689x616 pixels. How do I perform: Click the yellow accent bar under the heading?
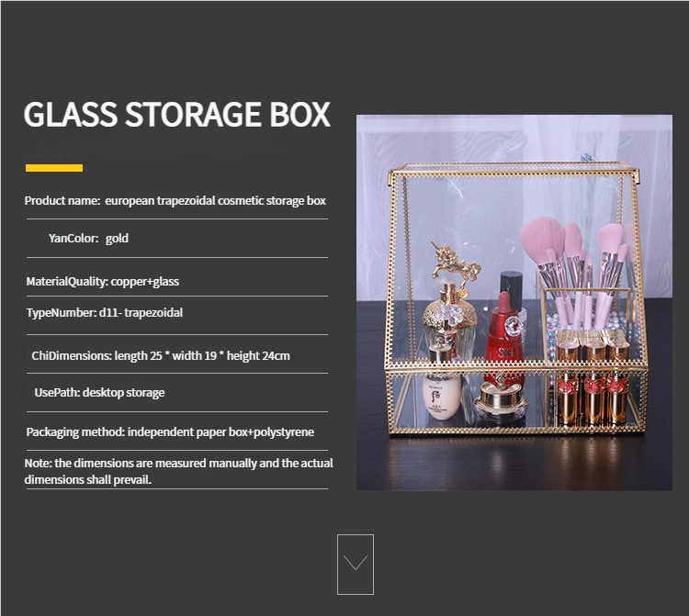tap(54, 168)
